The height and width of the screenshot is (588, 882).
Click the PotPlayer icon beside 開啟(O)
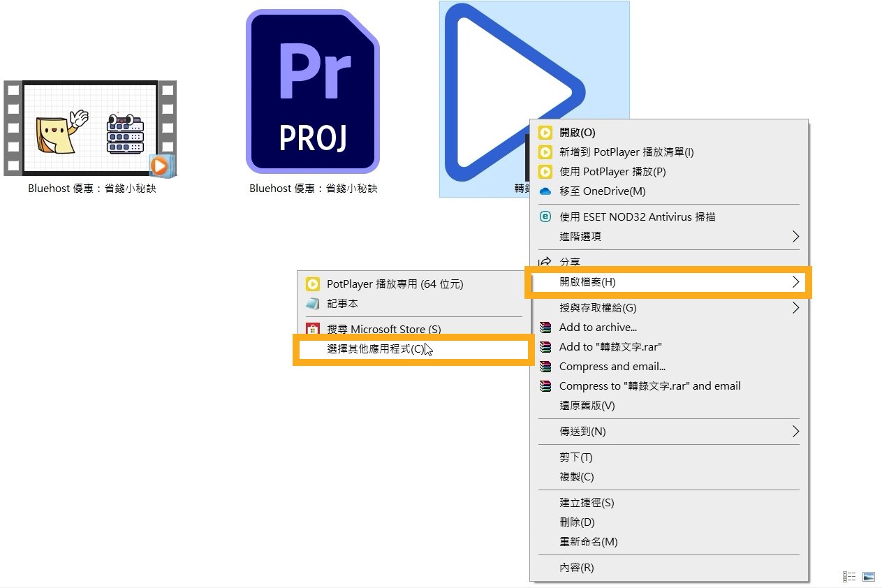(545, 133)
